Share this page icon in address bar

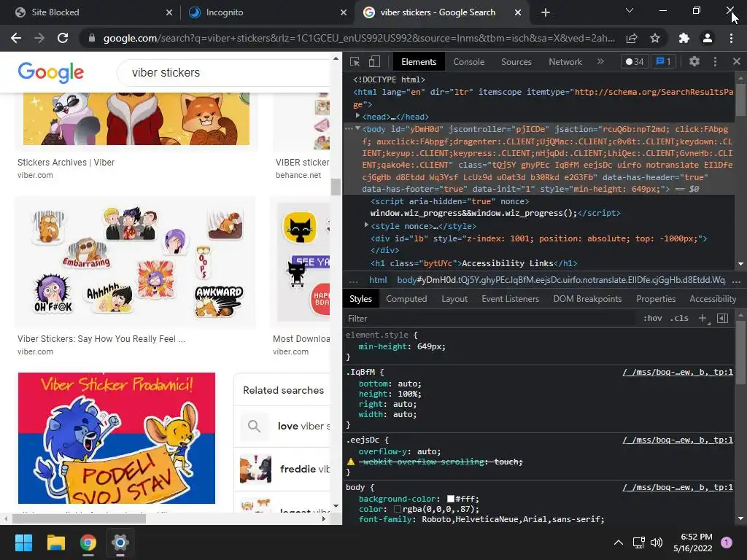pyautogui.click(x=632, y=38)
